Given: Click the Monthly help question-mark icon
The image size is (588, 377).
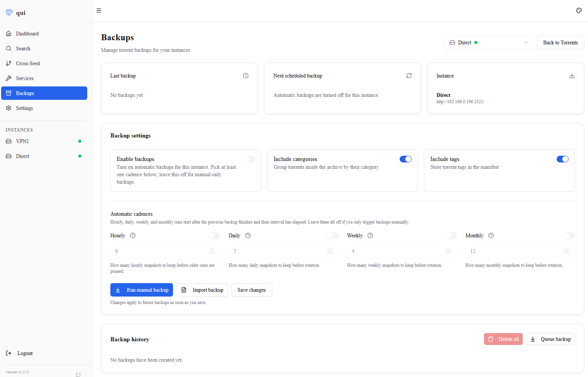Looking at the screenshot, I should coord(491,235).
